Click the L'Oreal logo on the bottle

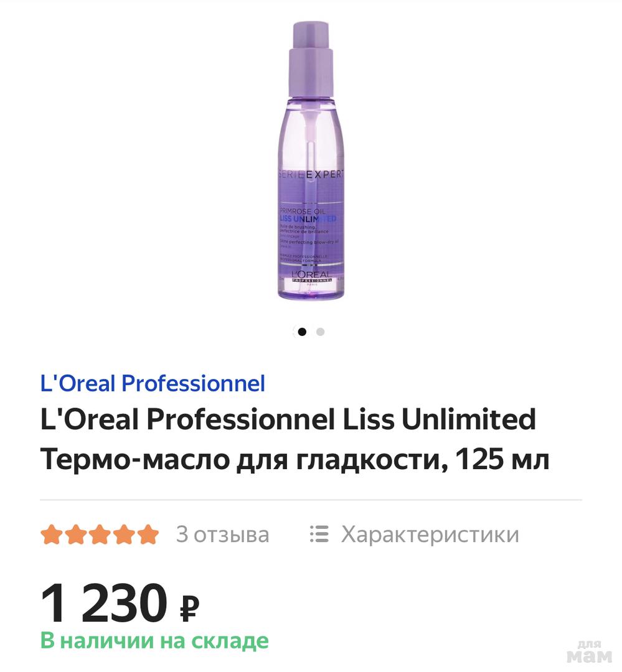pyautogui.click(x=311, y=276)
